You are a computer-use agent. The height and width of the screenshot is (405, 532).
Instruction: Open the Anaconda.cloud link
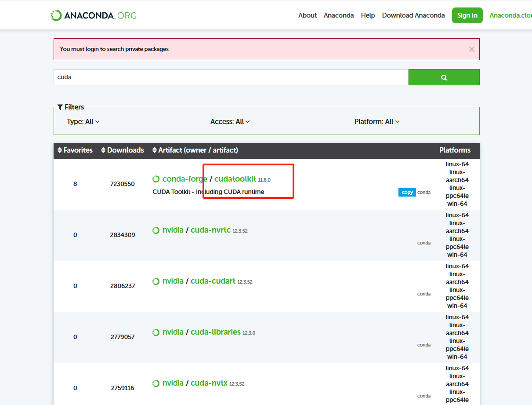pyautogui.click(x=511, y=15)
